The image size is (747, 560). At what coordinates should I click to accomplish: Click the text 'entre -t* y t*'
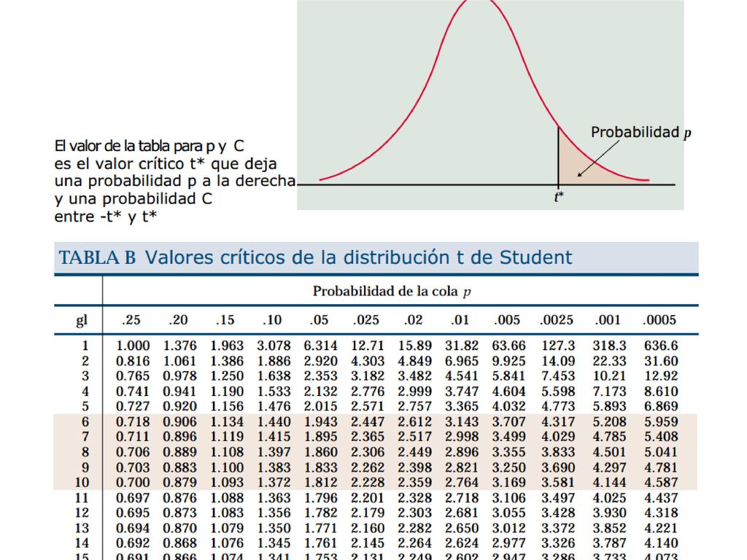(106, 217)
